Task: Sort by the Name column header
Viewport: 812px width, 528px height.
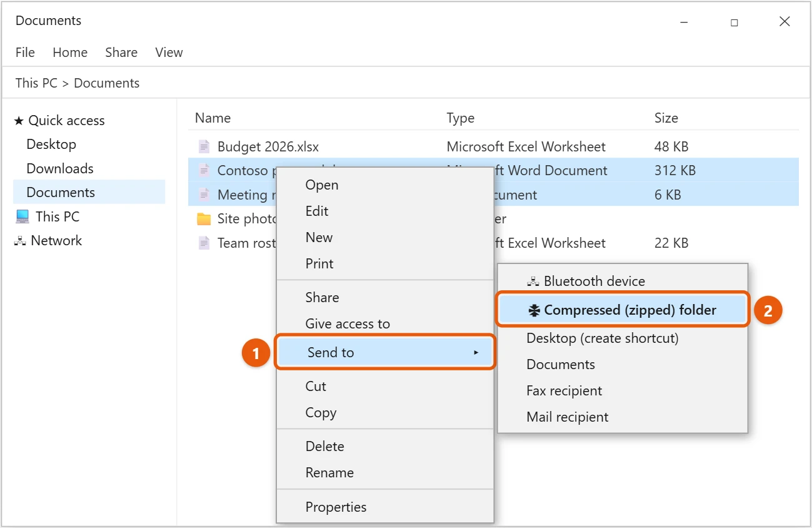Action: coord(213,118)
